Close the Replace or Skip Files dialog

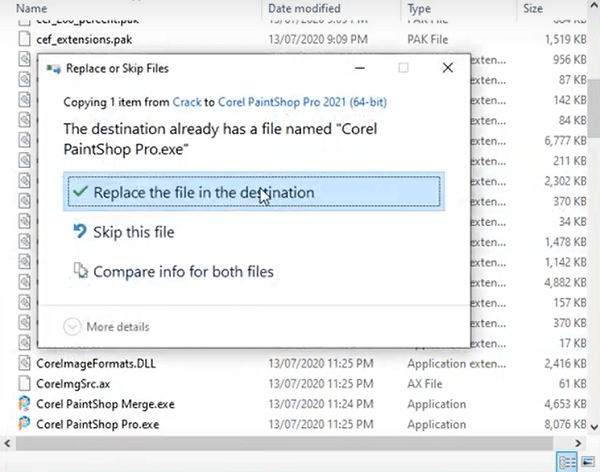(x=448, y=68)
